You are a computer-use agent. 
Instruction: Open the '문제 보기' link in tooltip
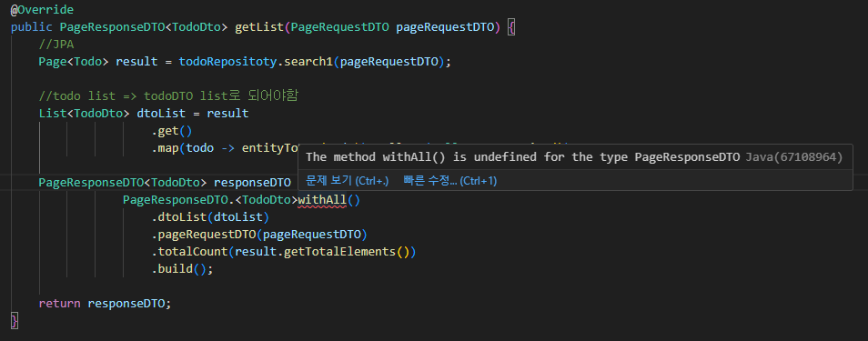click(347, 181)
